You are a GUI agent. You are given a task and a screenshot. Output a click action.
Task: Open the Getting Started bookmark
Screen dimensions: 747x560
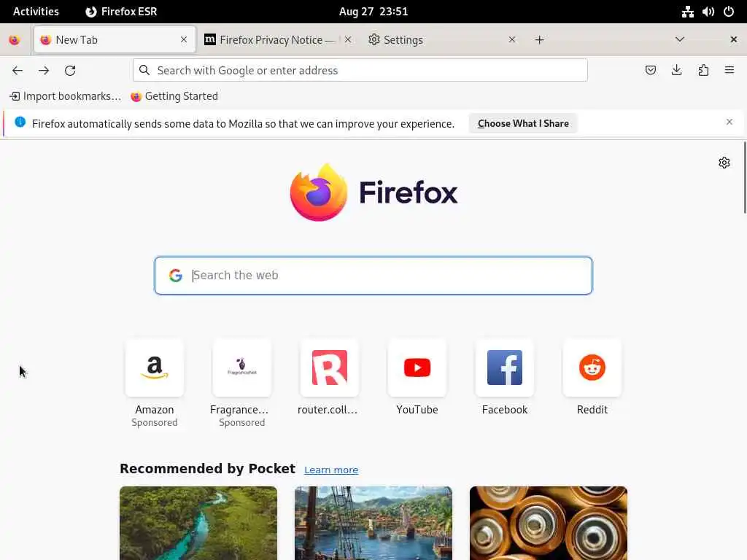coord(174,96)
